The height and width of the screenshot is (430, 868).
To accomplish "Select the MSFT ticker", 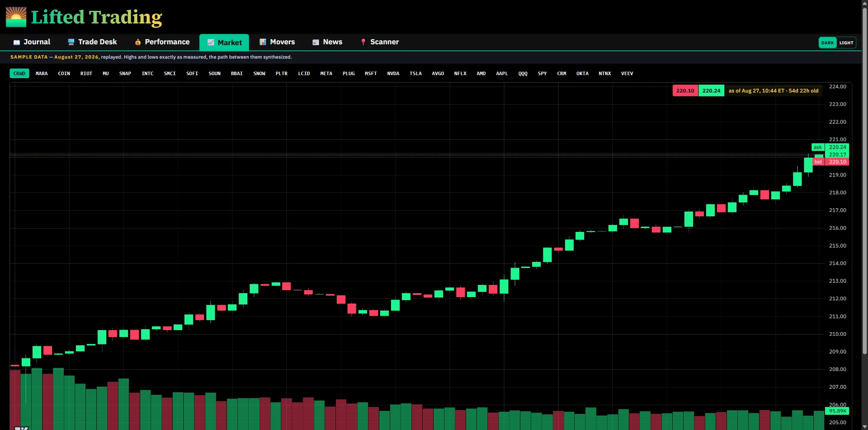I will [x=371, y=73].
